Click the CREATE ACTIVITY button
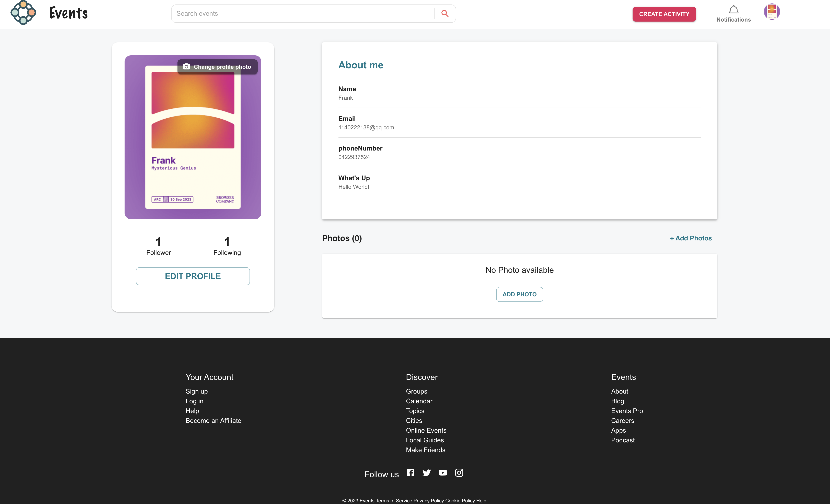The height and width of the screenshot is (504, 830). click(664, 14)
